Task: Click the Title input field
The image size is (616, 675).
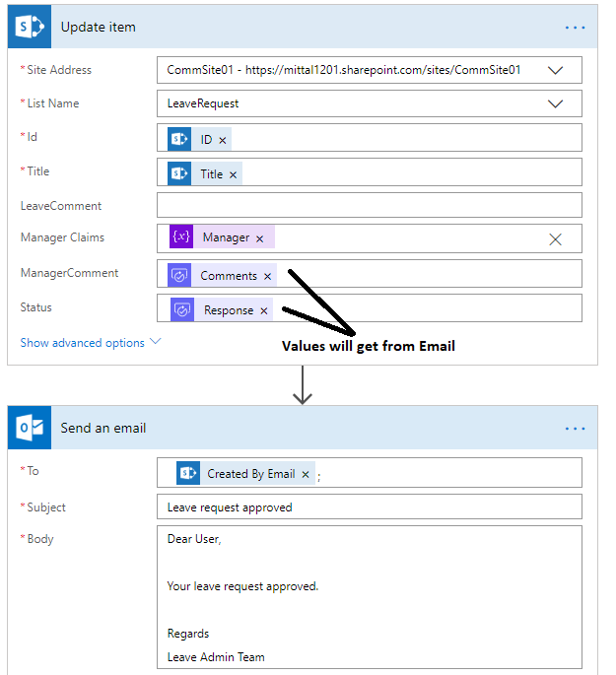Action: pyautogui.click(x=370, y=172)
